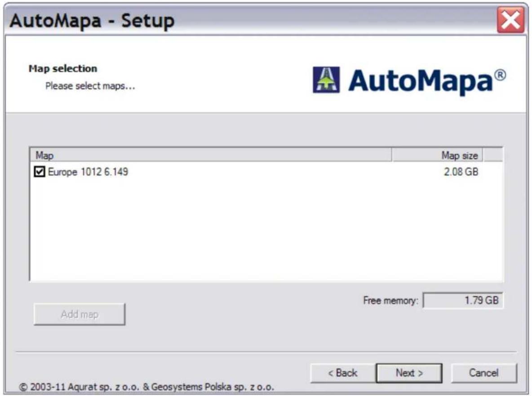This screenshot has height=396, width=532.
Task: Click the Map column header
Action: (211, 156)
